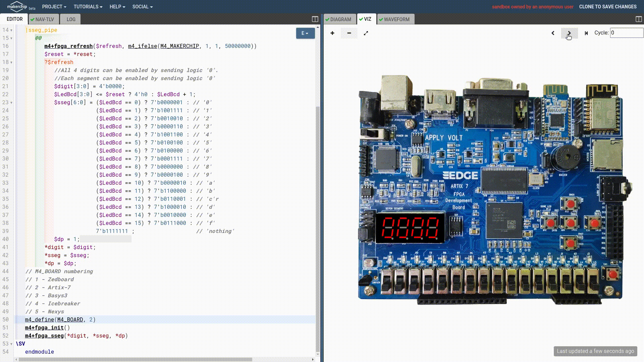Zoom out the VIZ view with minus icon
The height and width of the screenshot is (362, 644).
tap(349, 33)
